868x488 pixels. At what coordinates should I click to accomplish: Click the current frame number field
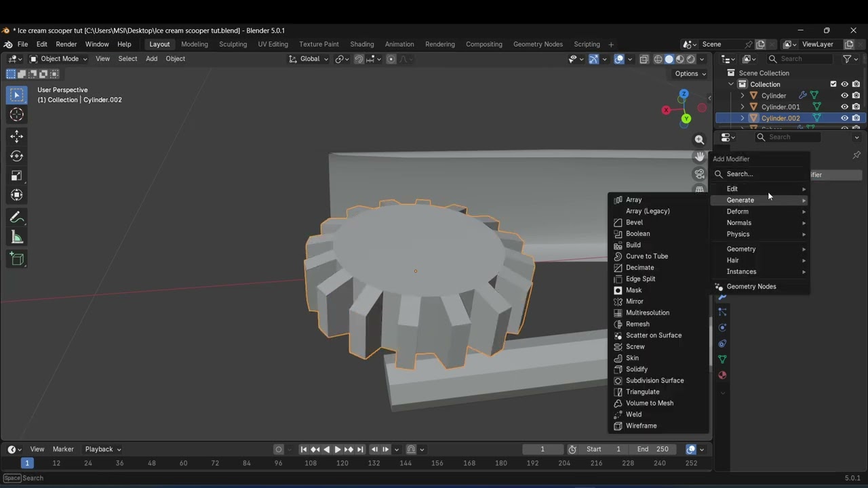(542, 449)
